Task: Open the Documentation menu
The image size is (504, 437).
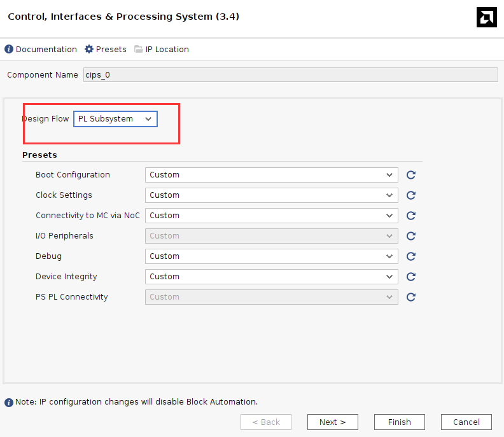Action: 41,50
